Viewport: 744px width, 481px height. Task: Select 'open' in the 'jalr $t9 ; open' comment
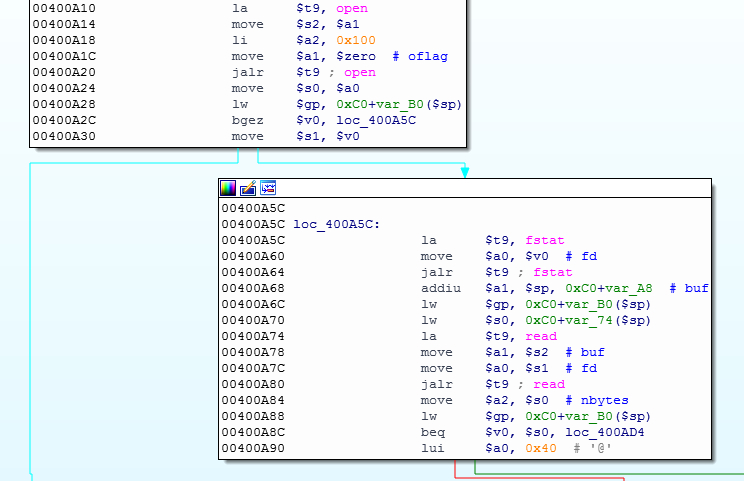[360, 73]
